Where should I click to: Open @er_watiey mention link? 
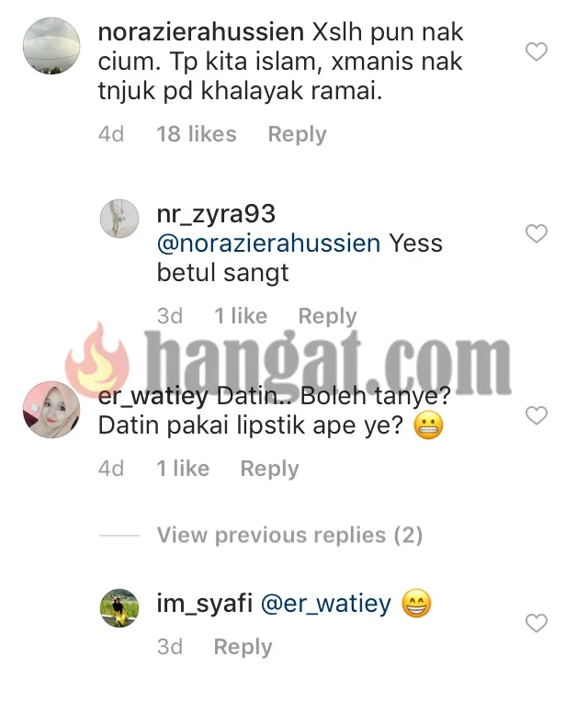(326, 604)
